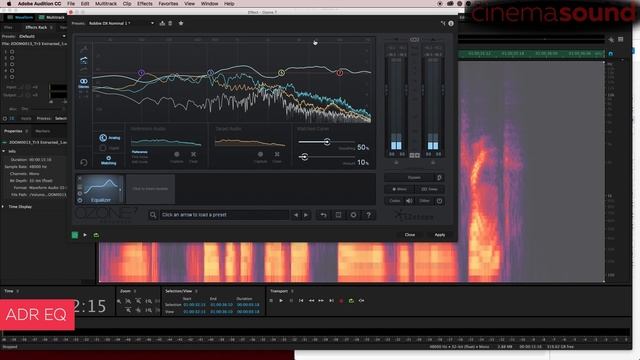Select the Equalizer module thumbnail

click(100, 189)
